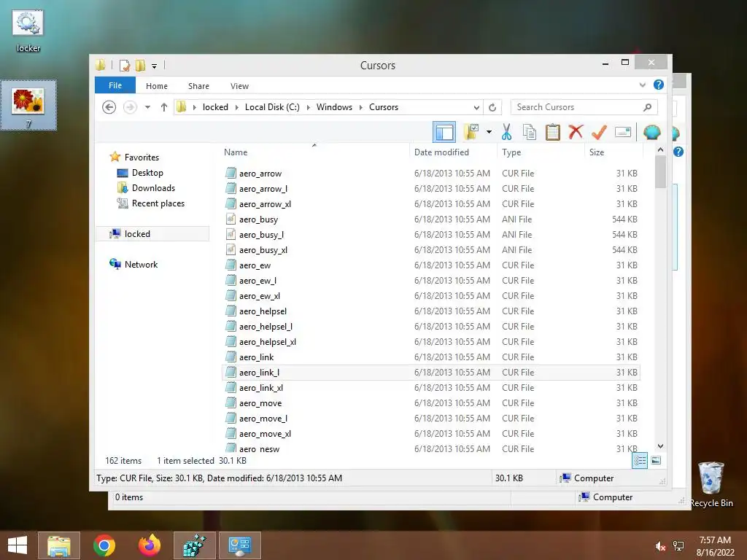Select the '7' image file on desktop
This screenshot has height=560, width=747.
(28, 106)
